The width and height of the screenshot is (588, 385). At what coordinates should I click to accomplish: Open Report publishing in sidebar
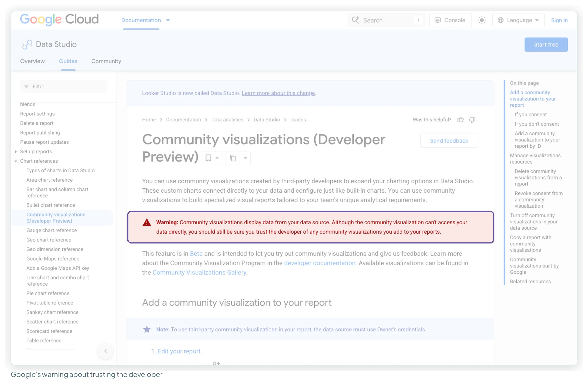coord(40,133)
